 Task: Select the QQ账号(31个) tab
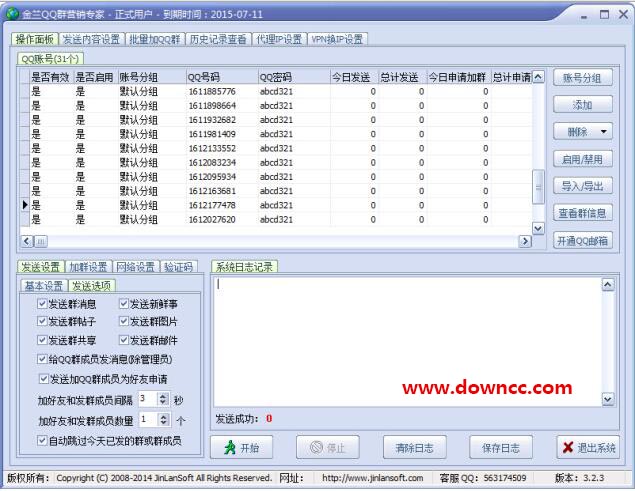coord(50,59)
